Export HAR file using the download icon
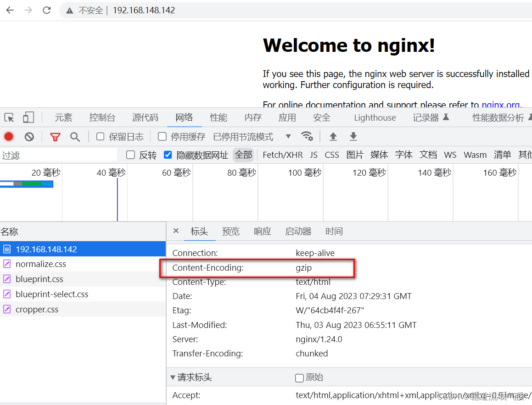Screen dimensions: 532x405 coord(353,136)
